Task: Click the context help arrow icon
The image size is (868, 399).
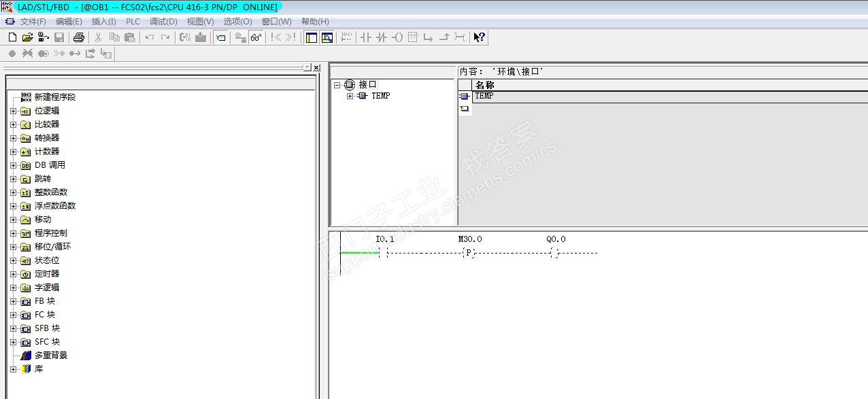Action: 480,37
